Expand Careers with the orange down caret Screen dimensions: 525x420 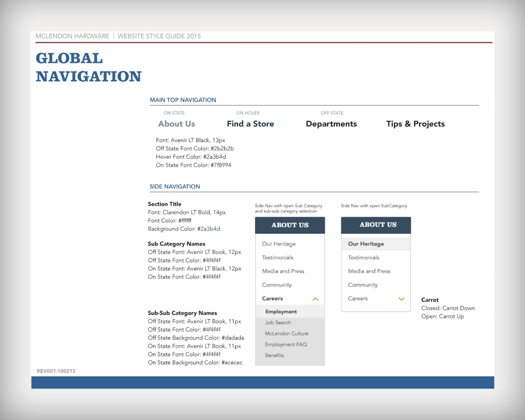(401, 299)
